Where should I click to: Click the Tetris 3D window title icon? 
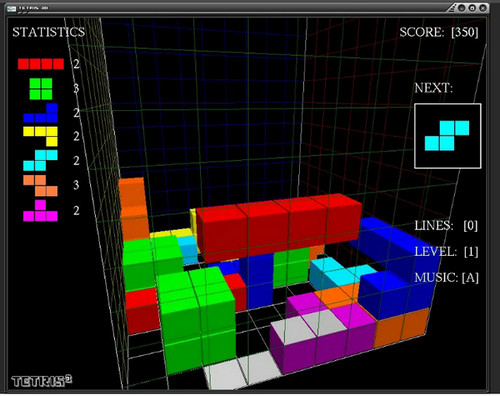[x=11, y=8]
